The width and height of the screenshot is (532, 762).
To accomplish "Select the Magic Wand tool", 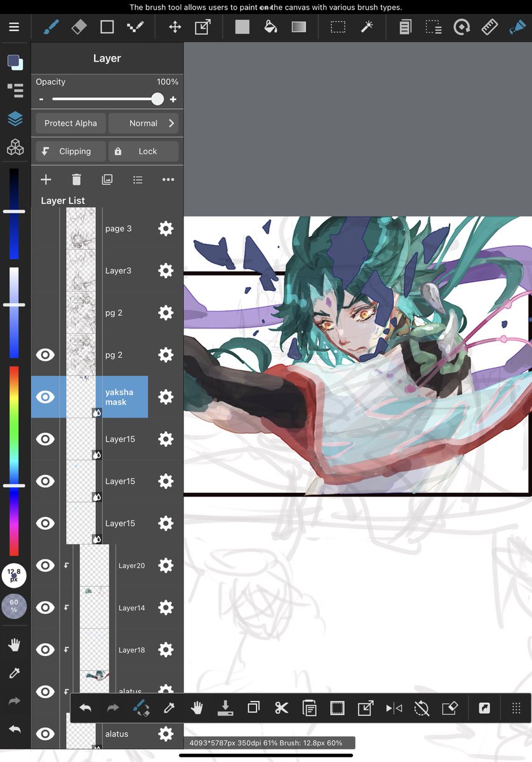I will pyautogui.click(x=366, y=27).
